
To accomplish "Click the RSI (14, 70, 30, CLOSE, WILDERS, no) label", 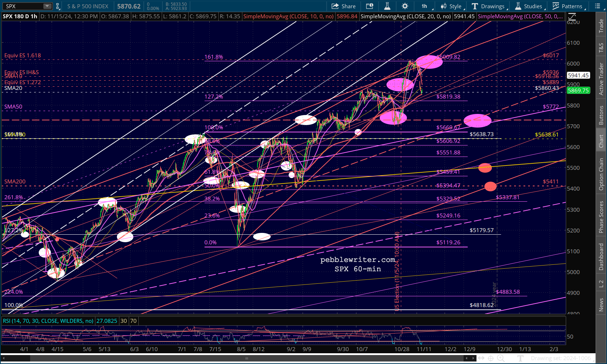I will tap(48, 321).
